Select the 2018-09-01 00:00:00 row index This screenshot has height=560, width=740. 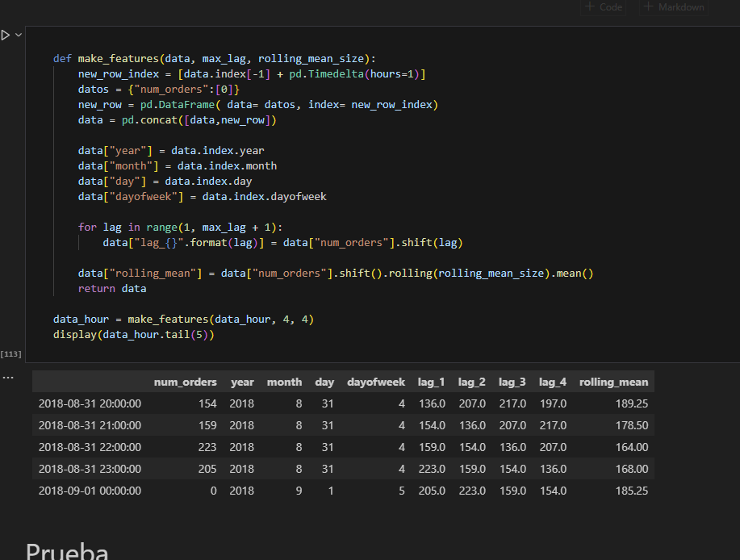click(90, 491)
